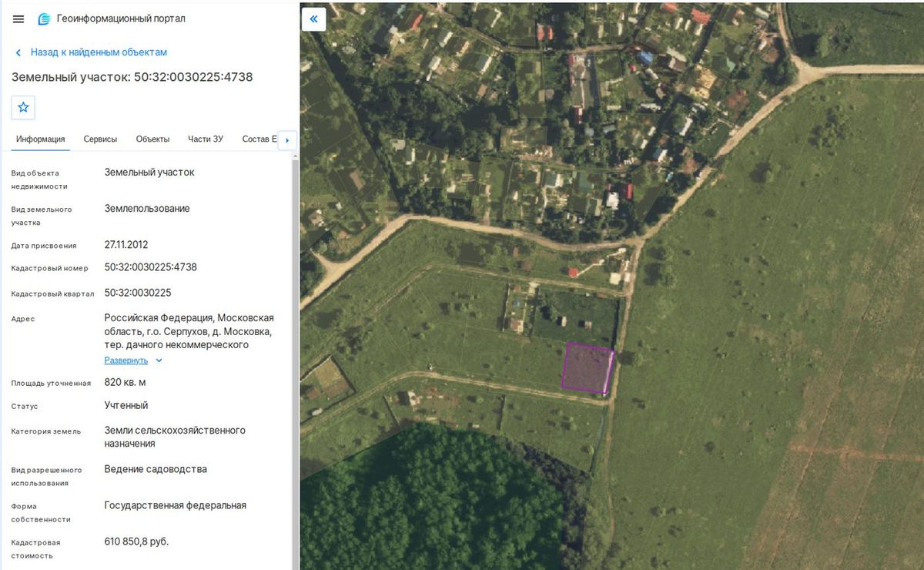The height and width of the screenshot is (570, 924).
Task: Go to the Части ЗУ tab
Action: pyautogui.click(x=206, y=139)
